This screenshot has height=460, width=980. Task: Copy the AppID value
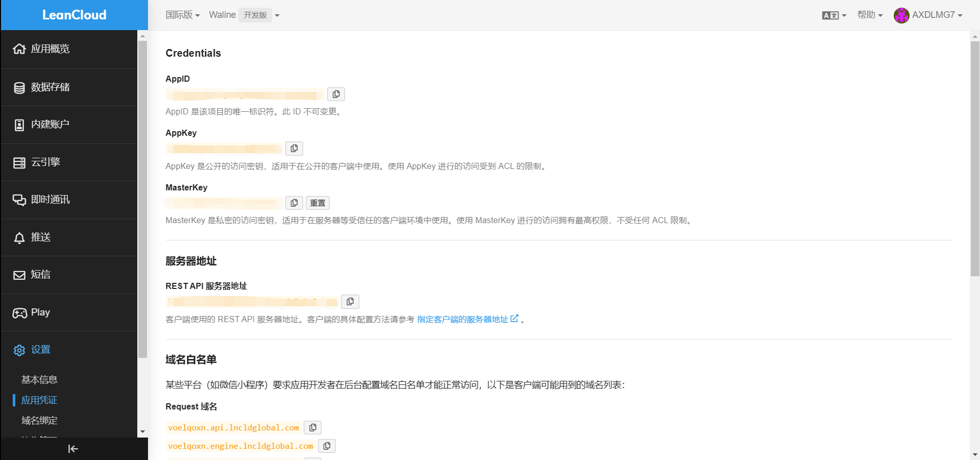coord(336,94)
